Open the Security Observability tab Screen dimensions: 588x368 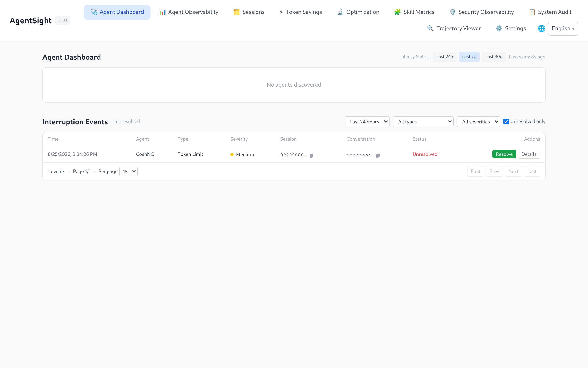482,12
